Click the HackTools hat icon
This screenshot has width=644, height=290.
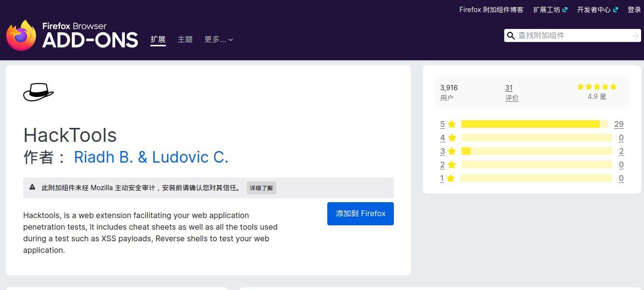pos(39,92)
